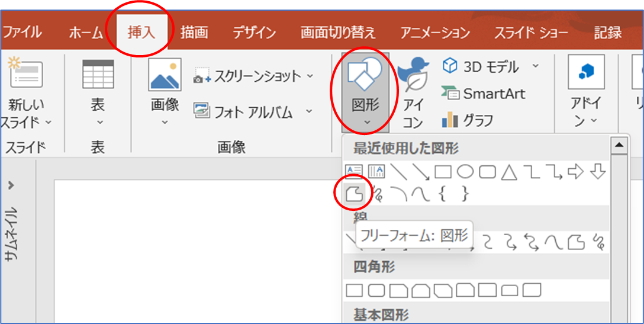Viewport: 644px width, 324px height.
Task: Select Round Diagonal Corners rectangle
Action: coord(532,290)
